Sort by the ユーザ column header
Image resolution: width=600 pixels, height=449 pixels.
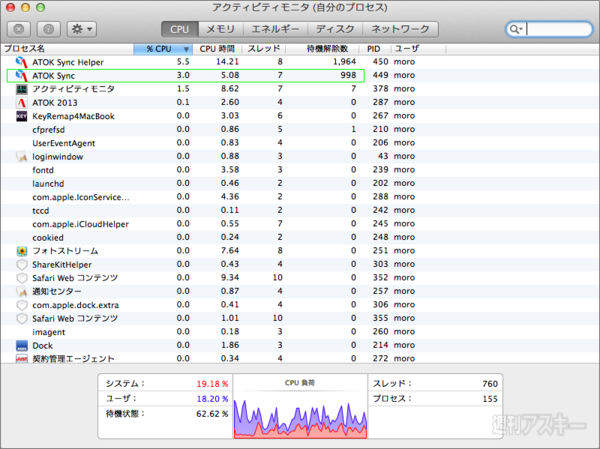418,49
